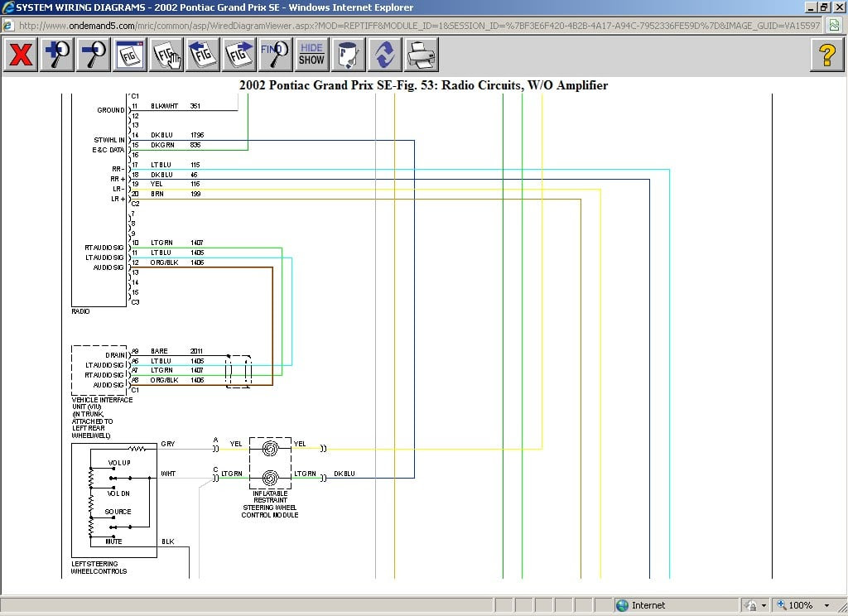Click the red X close diagram button
Screen dimensions: 848x616
point(20,55)
